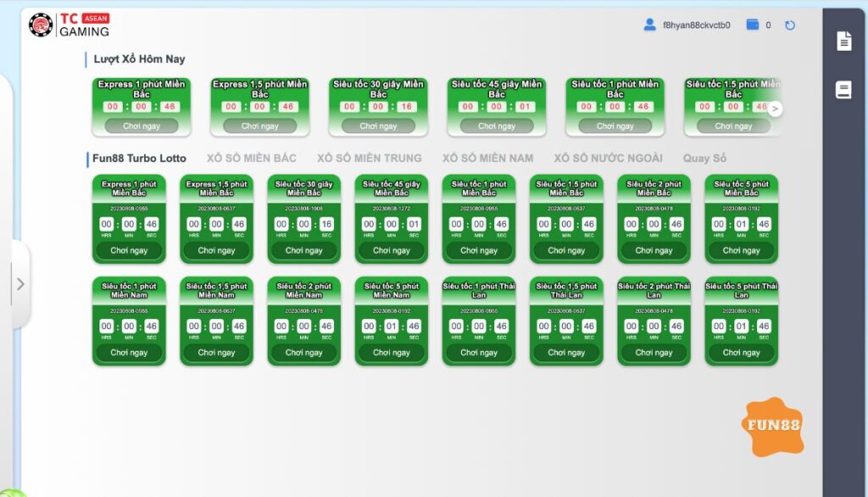Click Chơi ngay on Siêu tốc 30 giây Miền Bắc grid card
Viewport: 868px width, 497px height.
point(304,250)
